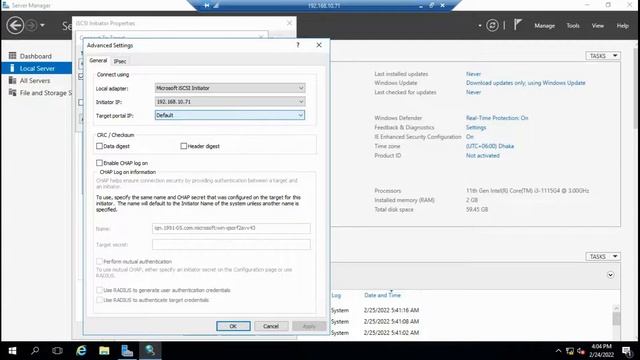Screen dimensions: 640x360
Task: Toggle Perform mutual authentication checkbox
Action: (x=99, y=261)
